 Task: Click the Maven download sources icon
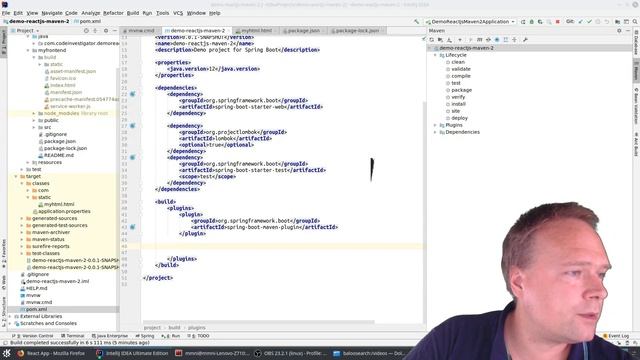pyautogui.click(x=449, y=40)
